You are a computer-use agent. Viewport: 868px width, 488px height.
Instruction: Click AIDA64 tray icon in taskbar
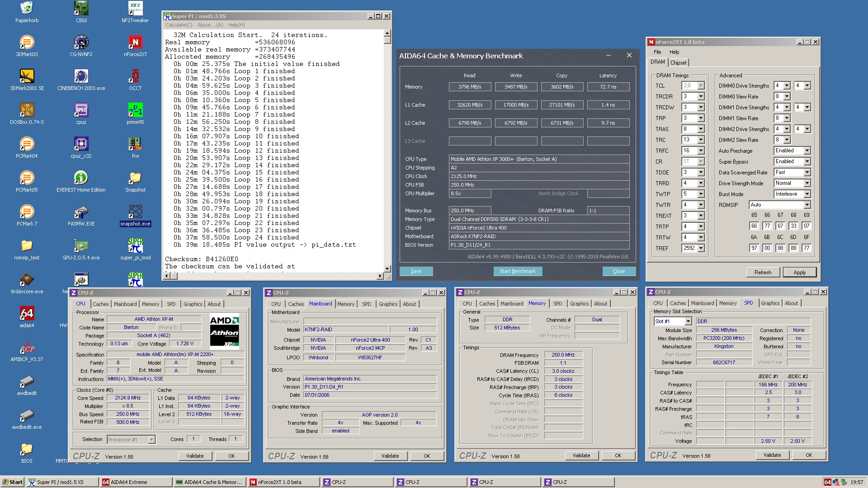click(x=827, y=482)
